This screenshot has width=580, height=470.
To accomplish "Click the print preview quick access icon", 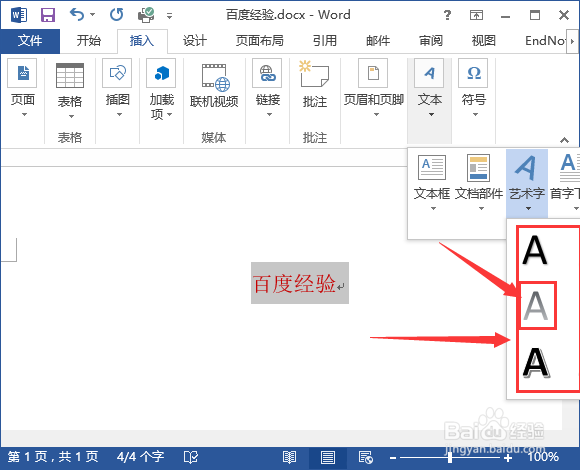I will [146, 15].
